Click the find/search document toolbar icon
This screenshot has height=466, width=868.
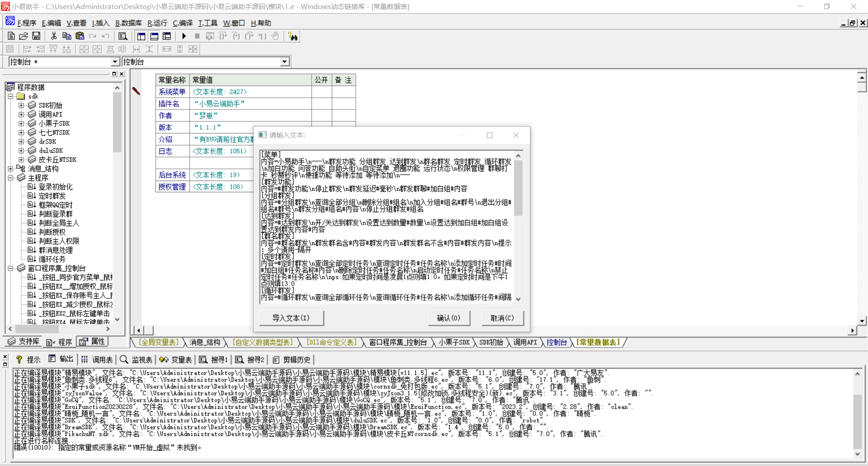[x=123, y=36]
